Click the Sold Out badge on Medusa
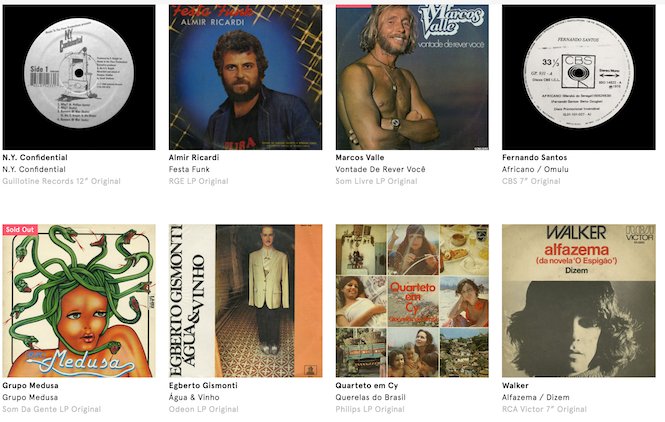 tap(20, 229)
